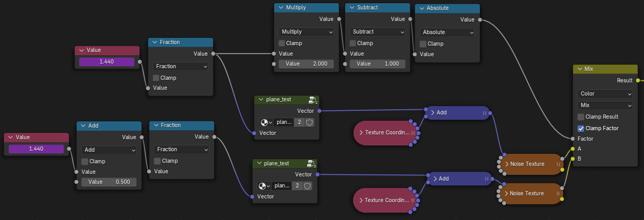Open the Subtract operation dropdown

tap(377, 32)
